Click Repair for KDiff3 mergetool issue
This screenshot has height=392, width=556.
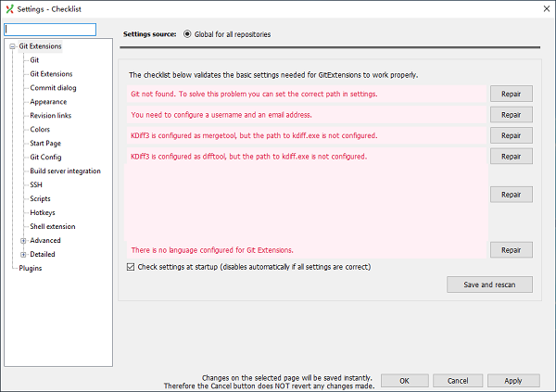(x=511, y=135)
